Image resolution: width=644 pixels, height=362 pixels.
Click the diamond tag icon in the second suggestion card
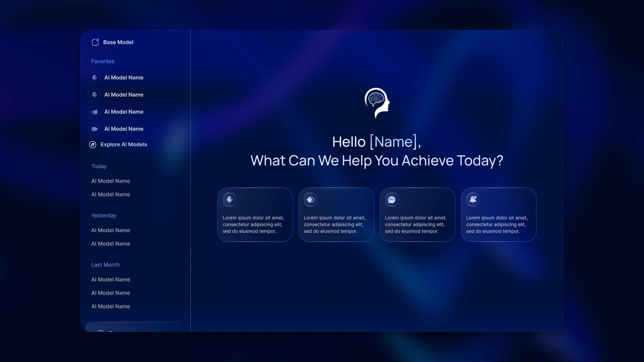pyautogui.click(x=311, y=199)
